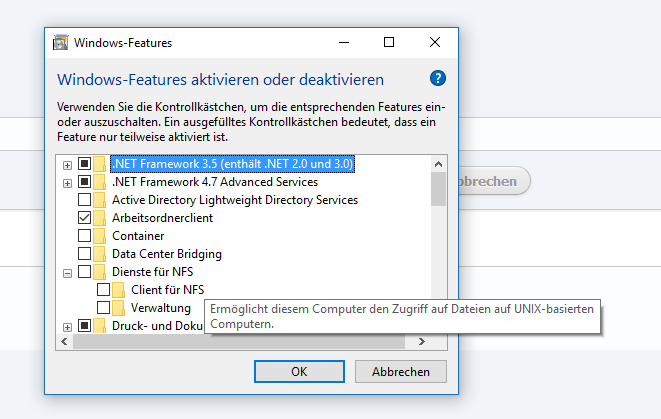Click the Container folder icon
The height and width of the screenshot is (419, 661).
(x=99, y=236)
